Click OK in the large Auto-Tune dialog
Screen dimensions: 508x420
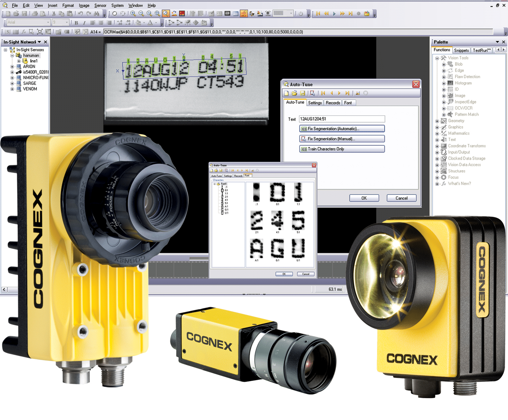364,198
